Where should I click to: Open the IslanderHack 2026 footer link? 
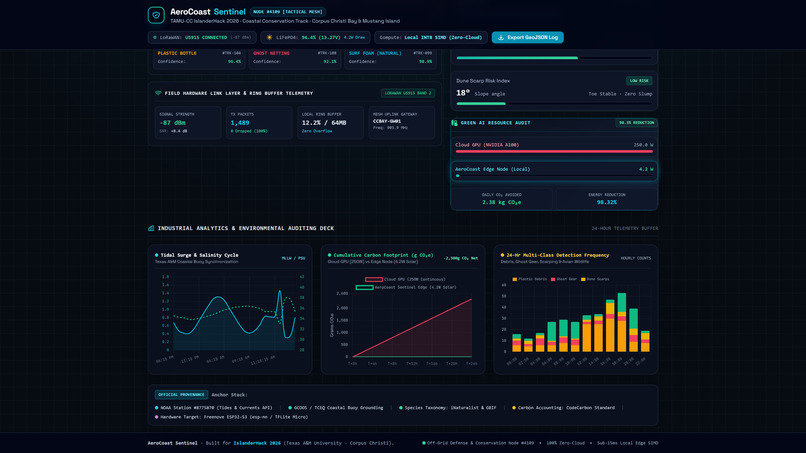(x=257, y=443)
